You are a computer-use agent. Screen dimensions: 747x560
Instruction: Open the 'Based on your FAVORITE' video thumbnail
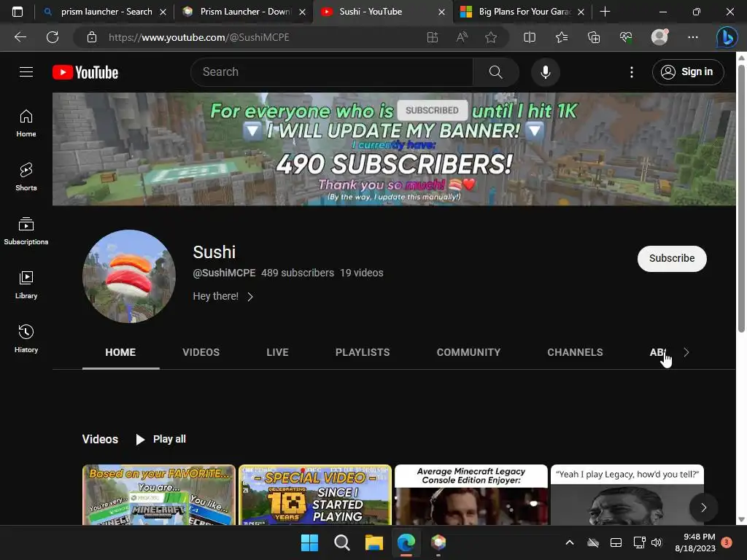[x=158, y=495]
